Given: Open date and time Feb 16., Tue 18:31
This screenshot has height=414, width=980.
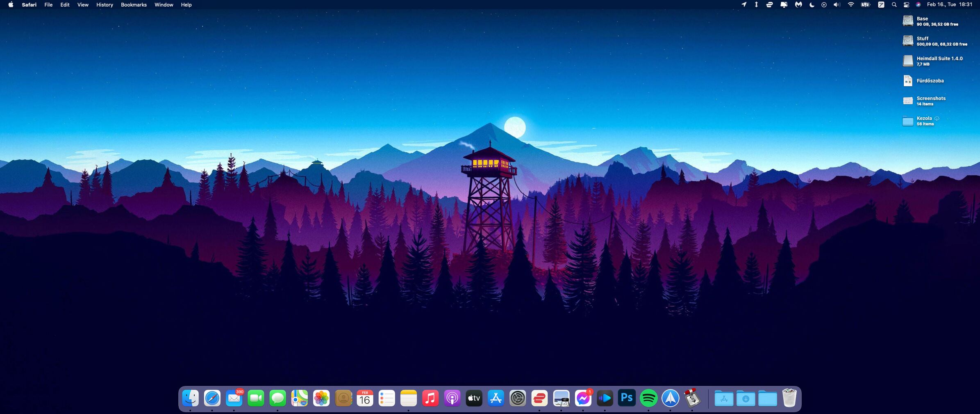Looking at the screenshot, I should coord(950,5).
